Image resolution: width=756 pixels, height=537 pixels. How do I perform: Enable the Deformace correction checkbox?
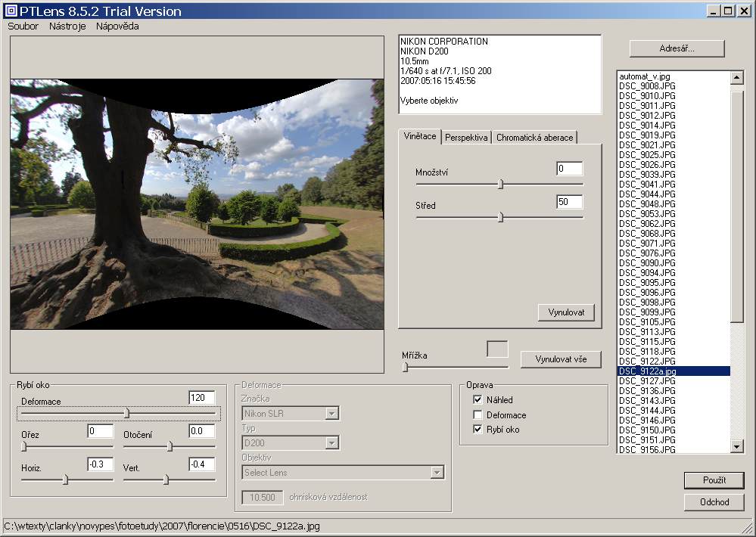478,414
